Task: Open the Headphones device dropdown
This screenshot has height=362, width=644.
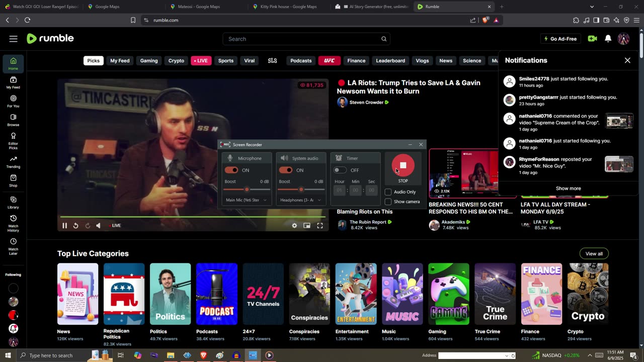Action: pyautogui.click(x=301, y=200)
